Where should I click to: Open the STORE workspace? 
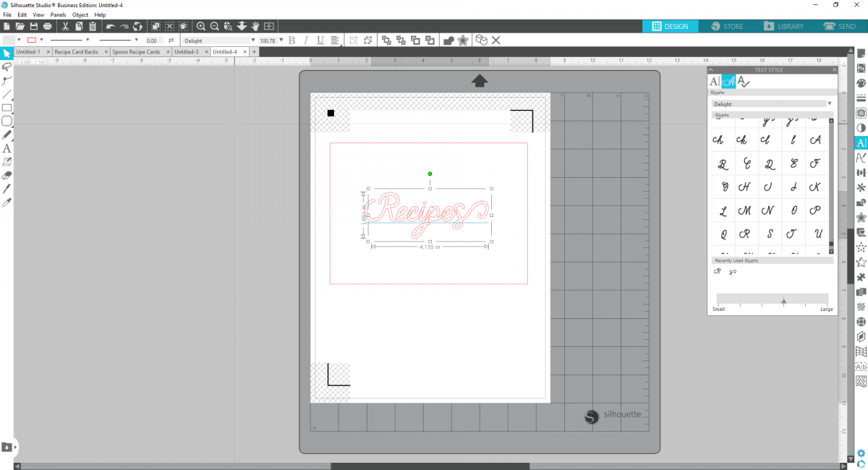coord(727,26)
